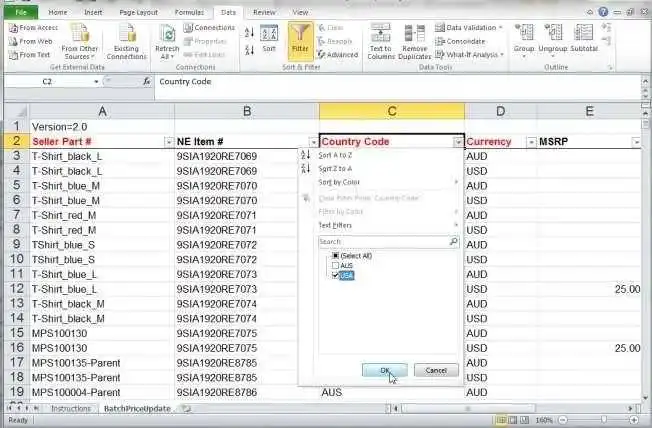Select column D header
The height and width of the screenshot is (428, 652).
pos(501,111)
